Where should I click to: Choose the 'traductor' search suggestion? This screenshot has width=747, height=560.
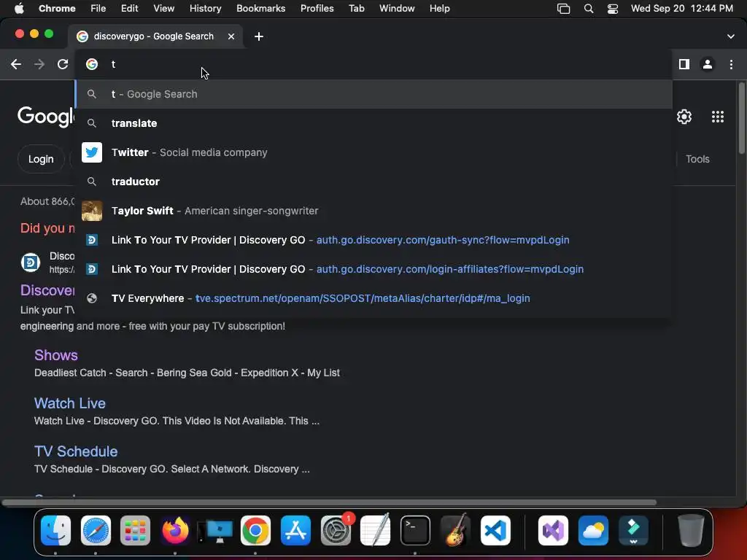[x=374, y=182]
